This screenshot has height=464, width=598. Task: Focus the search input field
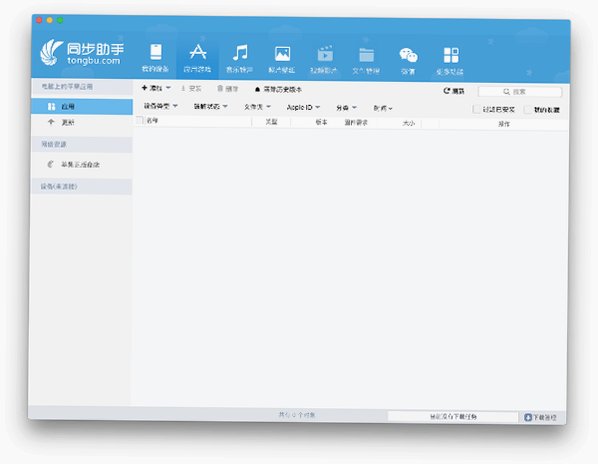click(x=520, y=92)
